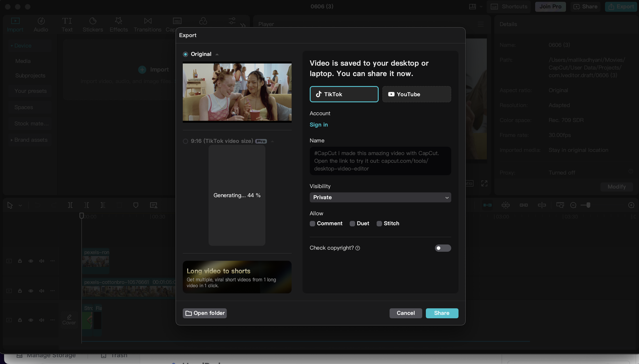Image resolution: width=639 pixels, height=364 pixels.
Task: Select the Original export preset radio button
Action: (x=185, y=54)
